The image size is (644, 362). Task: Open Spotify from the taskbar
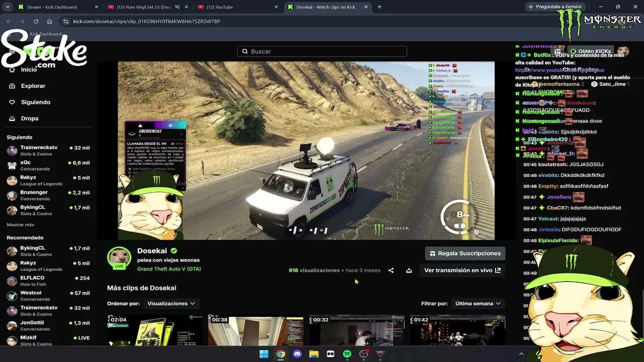click(x=347, y=354)
